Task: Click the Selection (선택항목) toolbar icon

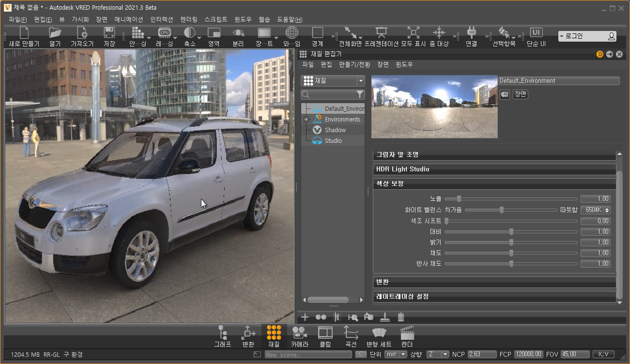Action: 504,32
